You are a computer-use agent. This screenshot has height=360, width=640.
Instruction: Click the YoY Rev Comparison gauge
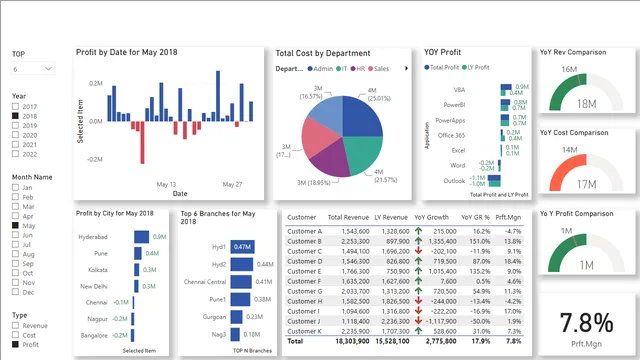(x=586, y=92)
